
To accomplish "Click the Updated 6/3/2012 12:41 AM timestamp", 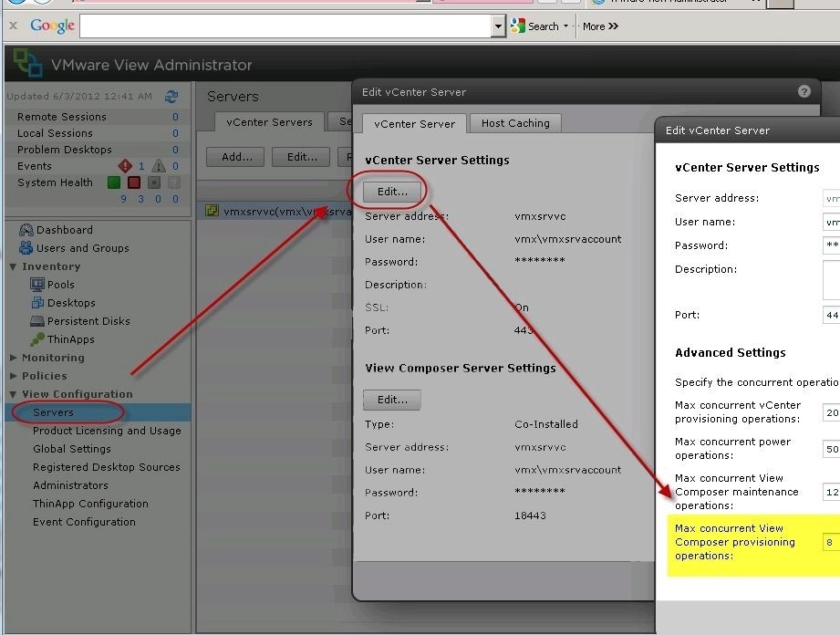I will pyautogui.click(x=79, y=97).
